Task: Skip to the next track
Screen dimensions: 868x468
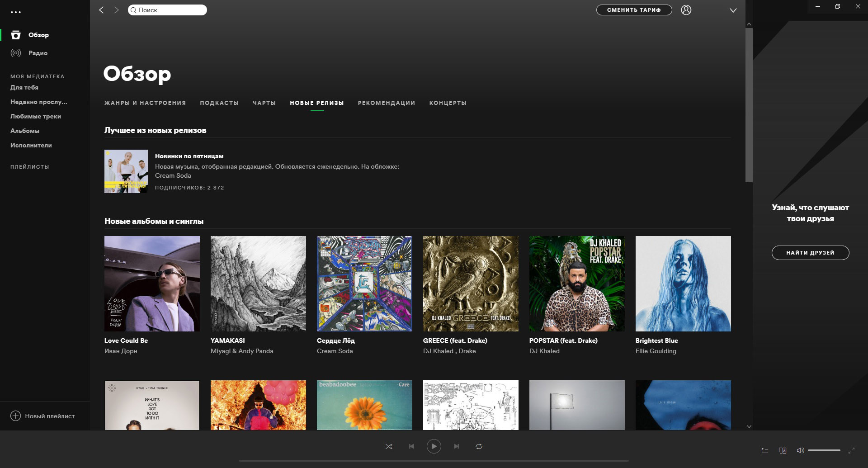Action: [x=457, y=446]
